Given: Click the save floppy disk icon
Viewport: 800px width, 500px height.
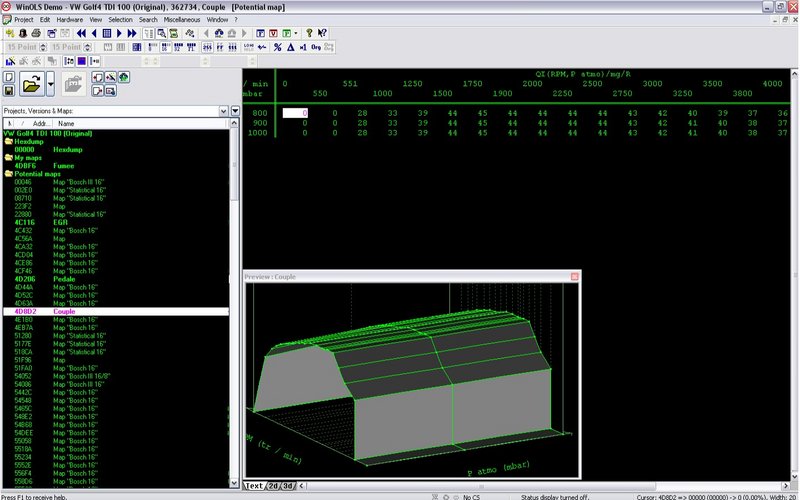Looking at the screenshot, I should click(x=9, y=91).
